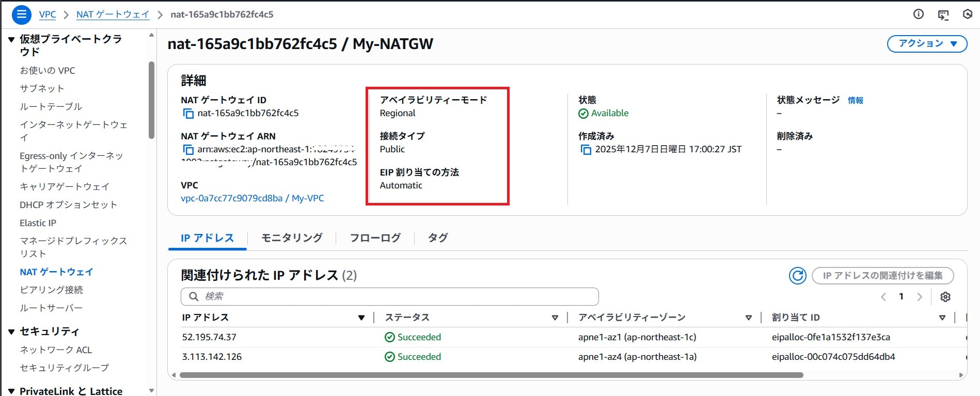Select NAT ゲートウェイ in sidebar
Image resolution: width=980 pixels, height=396 pixels.
point(56,272)
